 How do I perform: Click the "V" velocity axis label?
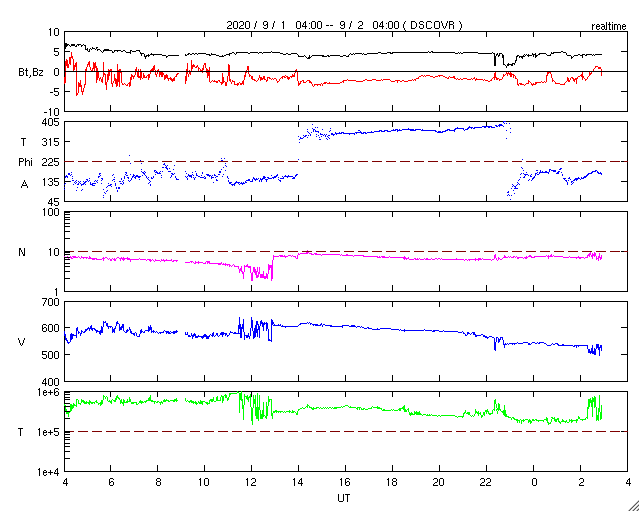tap(22, 342)
